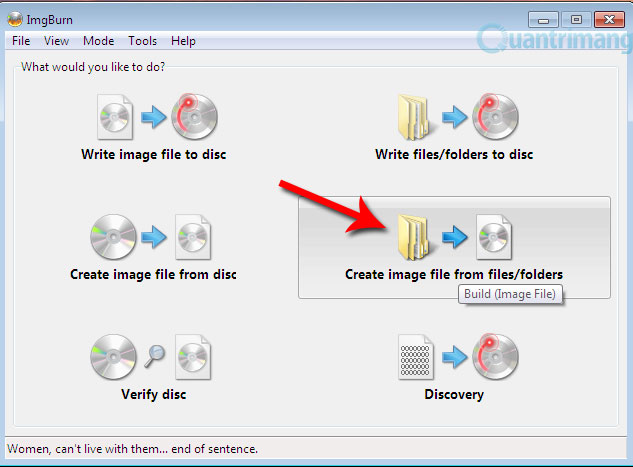Click the disc icon above Create image file from disc
The height and width of the screenshot is (467, 633).
coord(113,237)
